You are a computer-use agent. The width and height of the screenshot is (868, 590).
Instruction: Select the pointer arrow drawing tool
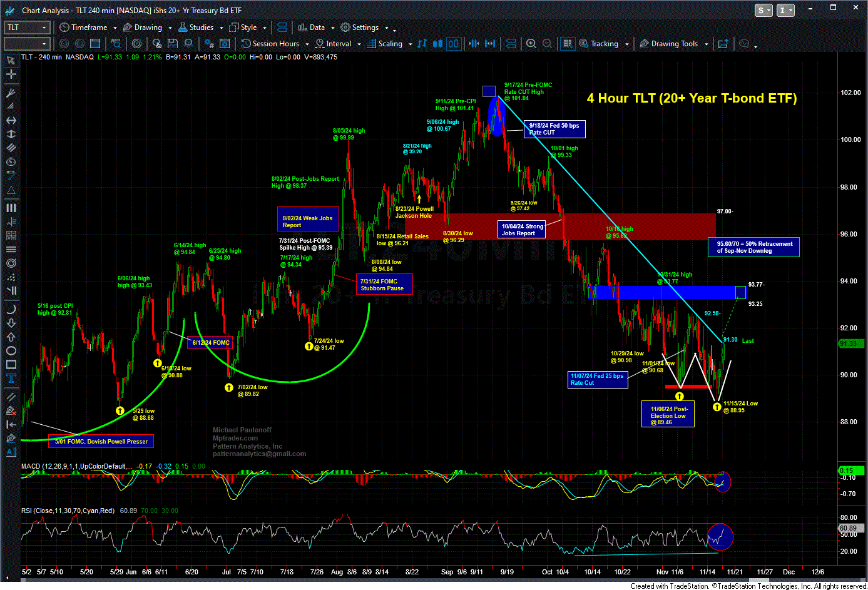[x=11, y=61]
